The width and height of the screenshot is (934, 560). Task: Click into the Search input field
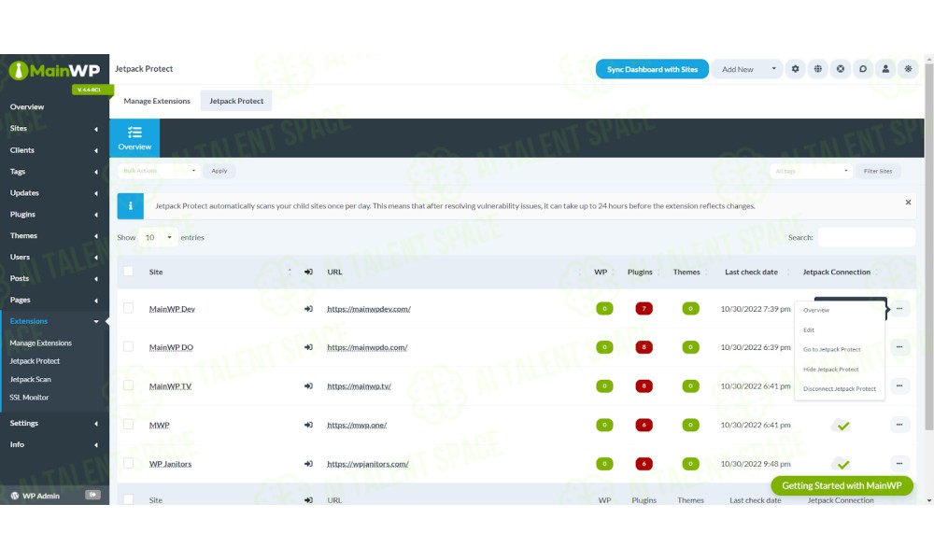click(x=867, y=237)
